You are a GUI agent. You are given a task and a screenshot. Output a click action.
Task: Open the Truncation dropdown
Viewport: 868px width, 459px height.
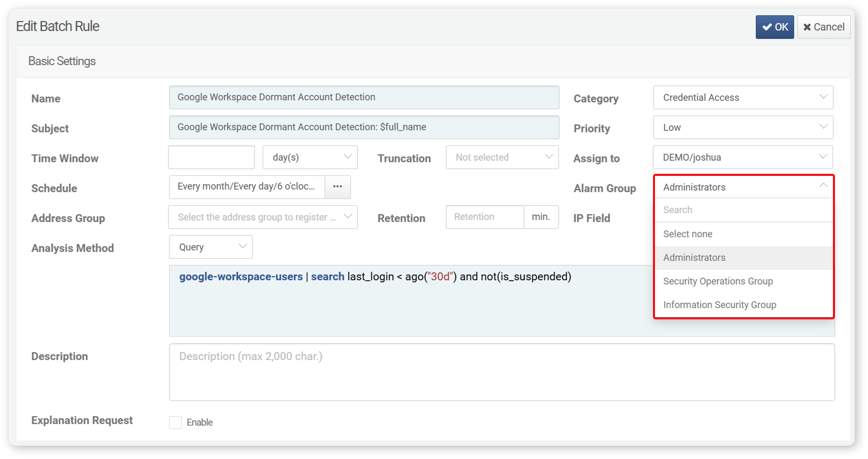[502, 157]
